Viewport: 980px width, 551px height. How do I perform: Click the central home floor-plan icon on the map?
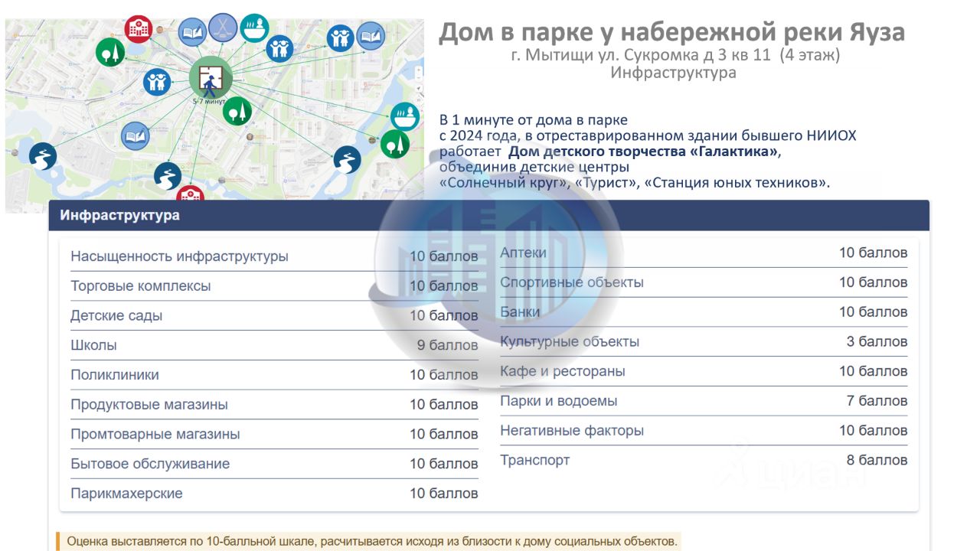[x=211, y=77]
